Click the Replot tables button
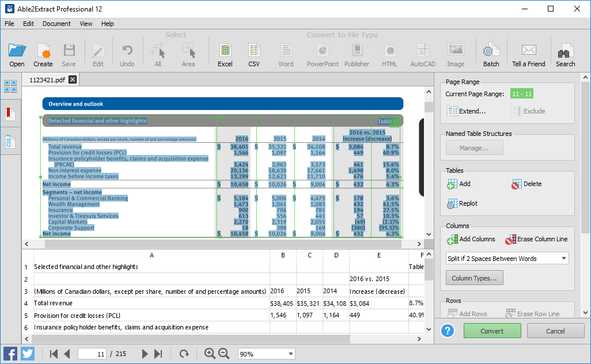591x364 pixels. (462, 203)
